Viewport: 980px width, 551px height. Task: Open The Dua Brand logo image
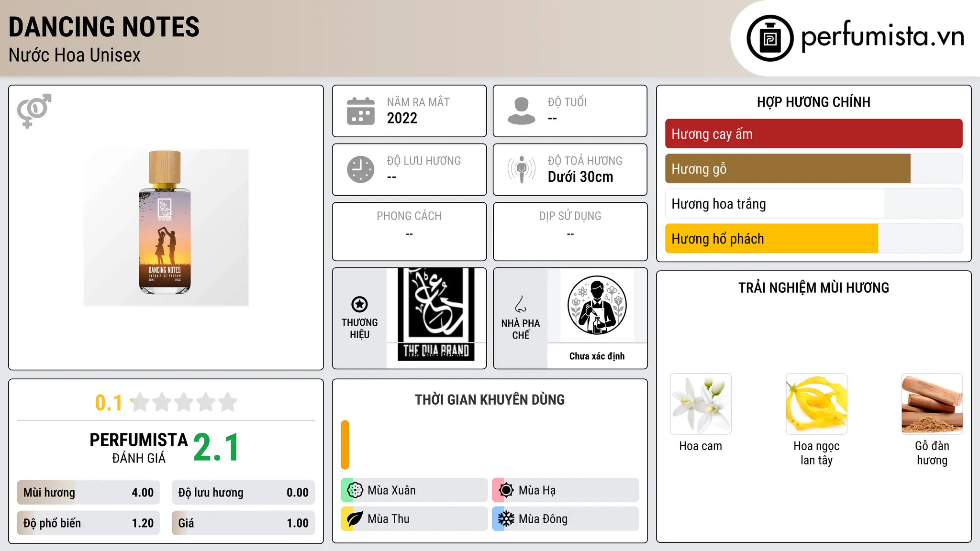436,314
